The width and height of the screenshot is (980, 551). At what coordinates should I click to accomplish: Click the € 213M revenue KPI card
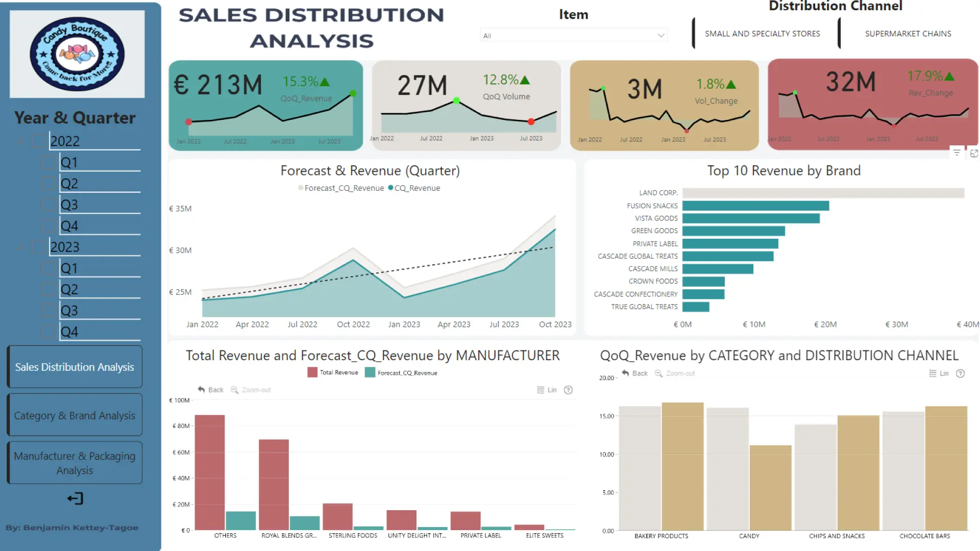coord(266,106)
